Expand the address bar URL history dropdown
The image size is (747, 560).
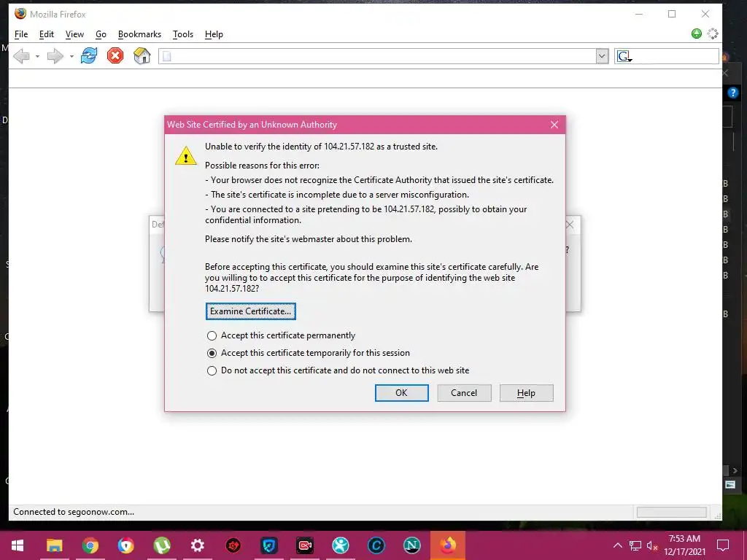click(x=602, y=56)
